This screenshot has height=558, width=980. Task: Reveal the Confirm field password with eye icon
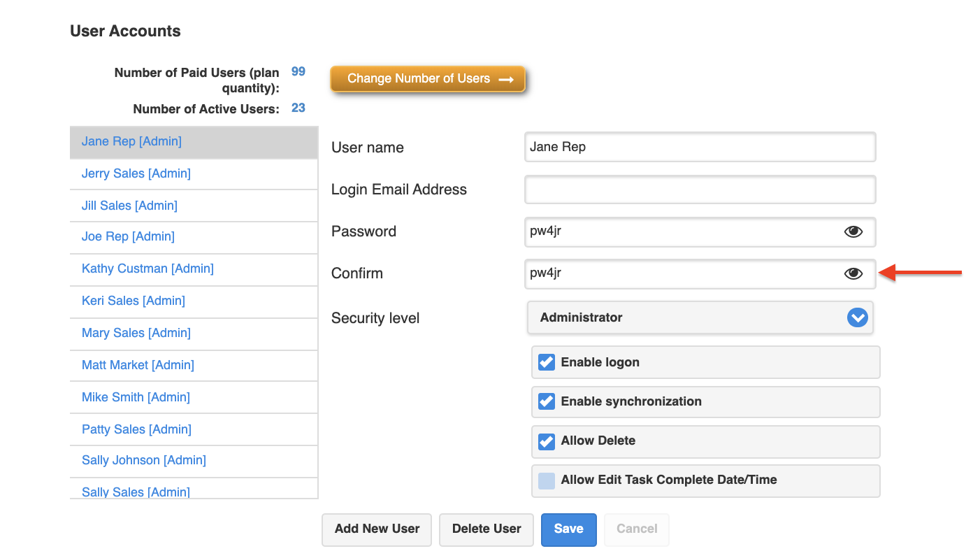coord(853,273)
